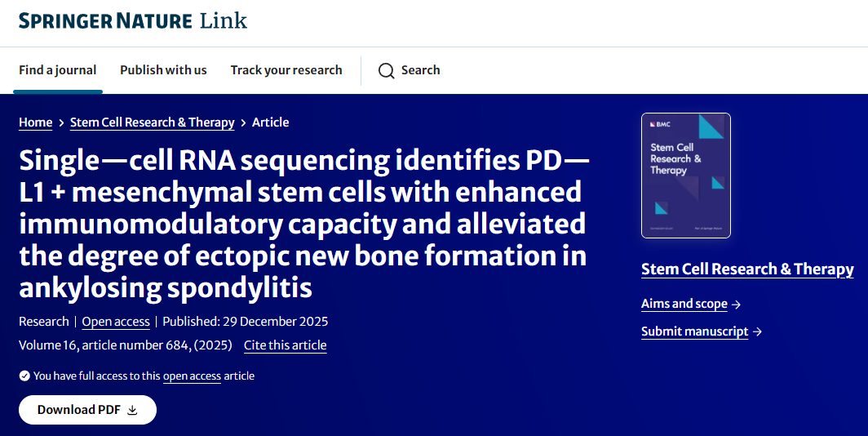
Task: Click the download icon in Download PDF
Action: pyautogui.click(x=133, y=410)
